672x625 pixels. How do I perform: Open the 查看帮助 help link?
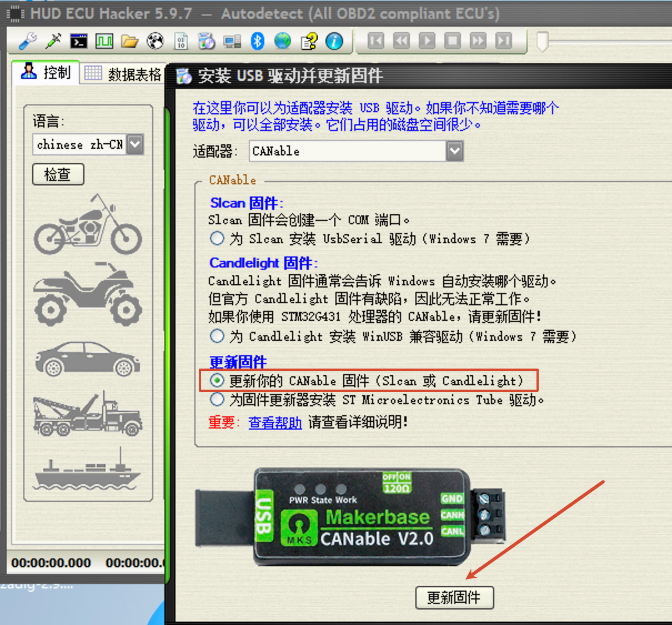pyautogui.click(x=275, y=422)
